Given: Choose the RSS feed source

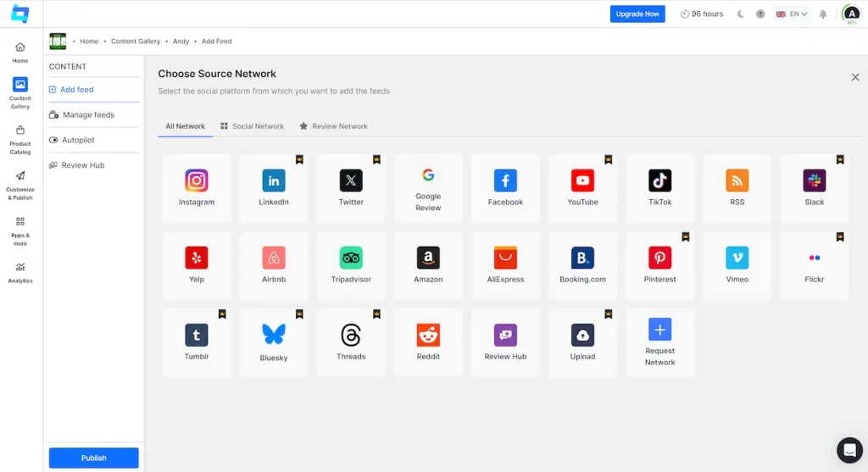Looking at the screenshot, I should (737, 188).
